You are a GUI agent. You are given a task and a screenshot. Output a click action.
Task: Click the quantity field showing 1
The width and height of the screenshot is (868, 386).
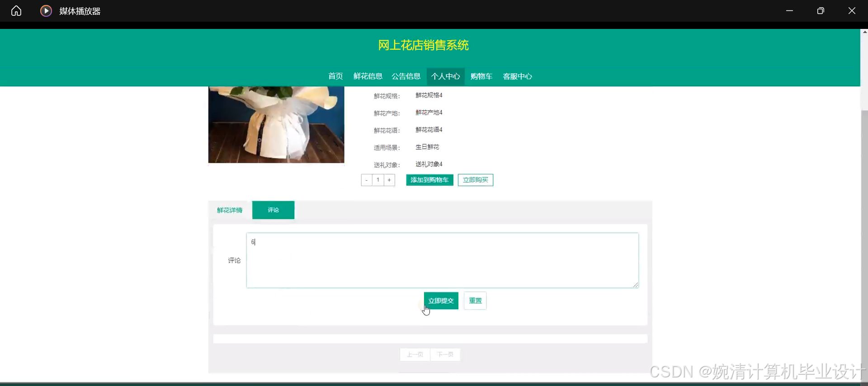(x=378, y=180)
